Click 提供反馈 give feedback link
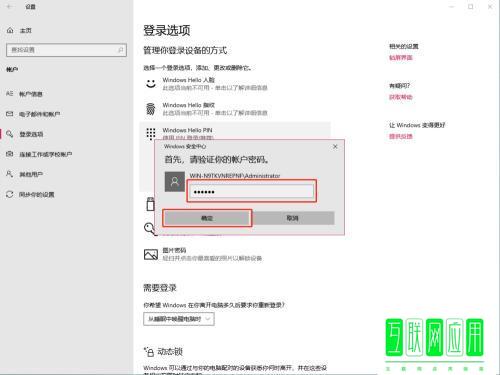This screenshot has height=375, width=500. click(x=401, y=136)
